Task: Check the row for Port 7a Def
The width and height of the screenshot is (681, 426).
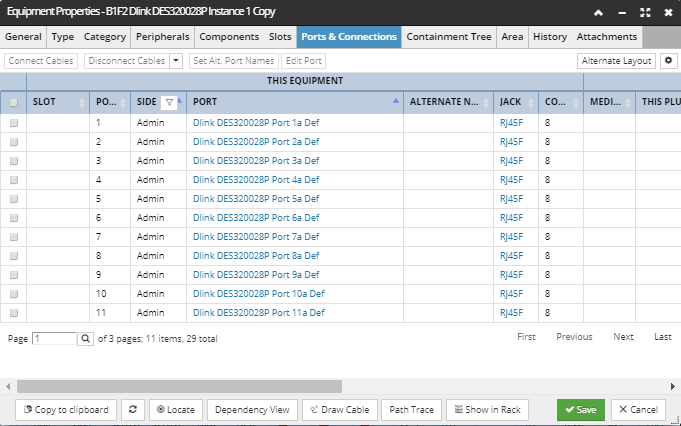Action: click(x=14, y=237)
